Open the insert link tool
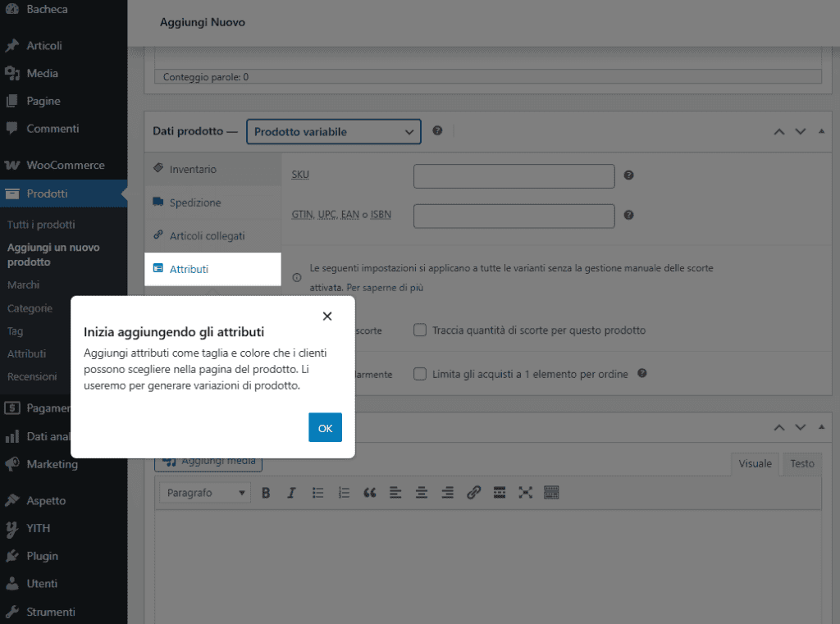The width and height of the screenshot is (840, 624). 473,492
